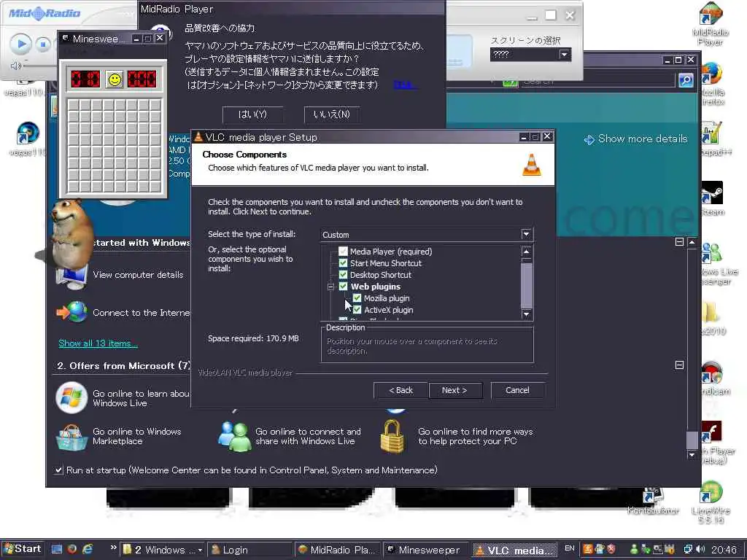
Task: Open Mozilla Firefox desktop shortcut
Action: coord(713,84)
